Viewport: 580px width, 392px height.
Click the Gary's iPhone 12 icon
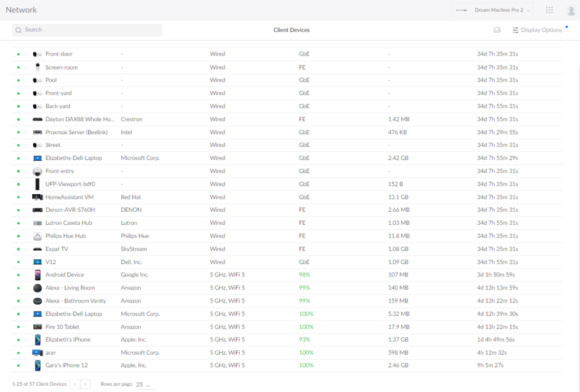[37, 365]
